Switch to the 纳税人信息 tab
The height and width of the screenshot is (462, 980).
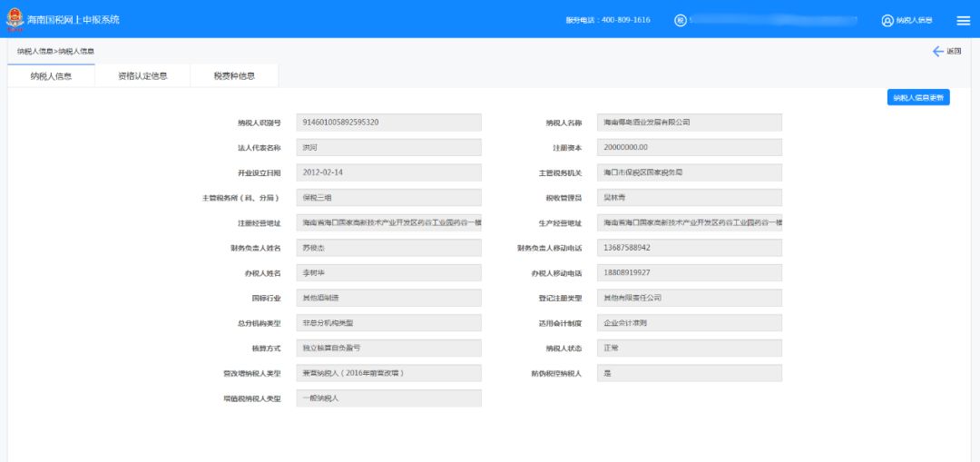(x=51, y=76)
